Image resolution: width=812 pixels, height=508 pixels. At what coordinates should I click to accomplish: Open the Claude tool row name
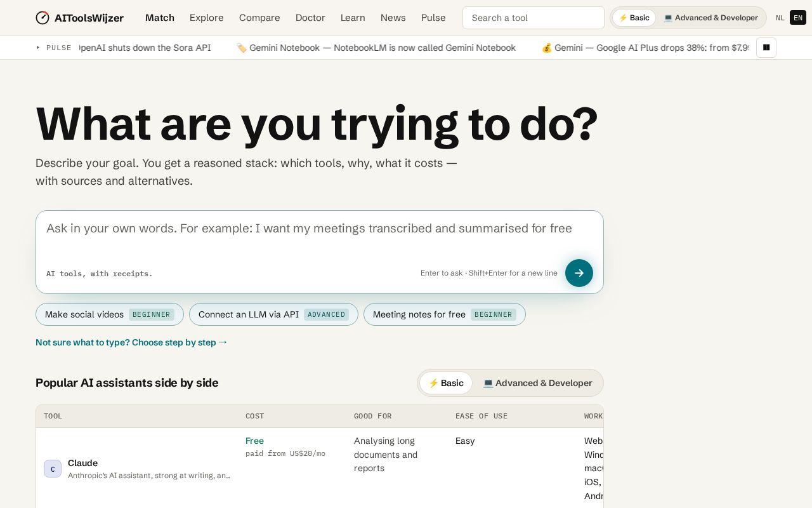pos(82,463)
